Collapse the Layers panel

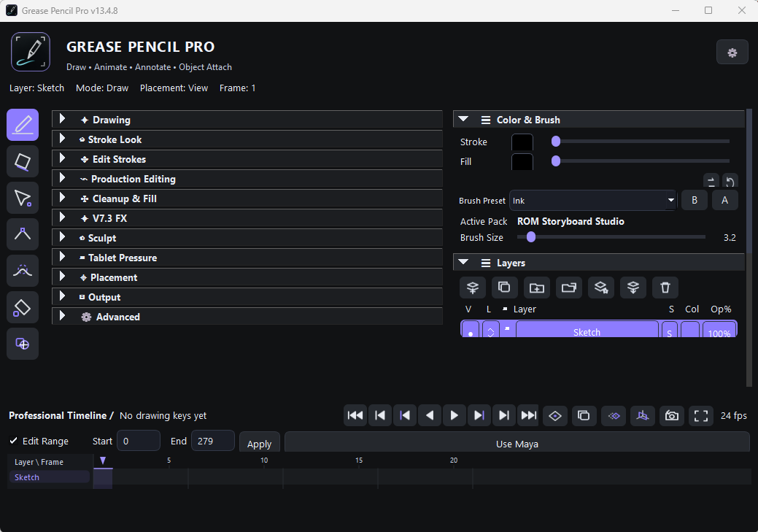(463, 262)
